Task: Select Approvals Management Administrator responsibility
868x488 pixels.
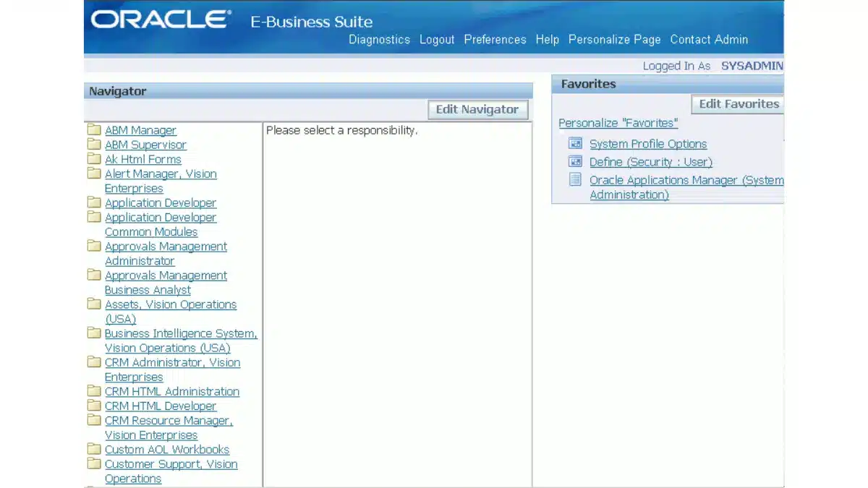Action: (166, 254)
